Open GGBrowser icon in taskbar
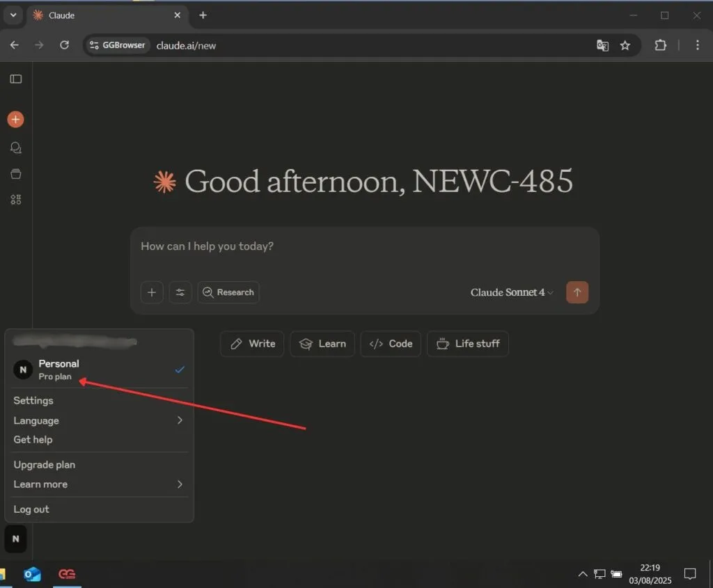This screenshot has height=588, width=713. coord(67,574)
